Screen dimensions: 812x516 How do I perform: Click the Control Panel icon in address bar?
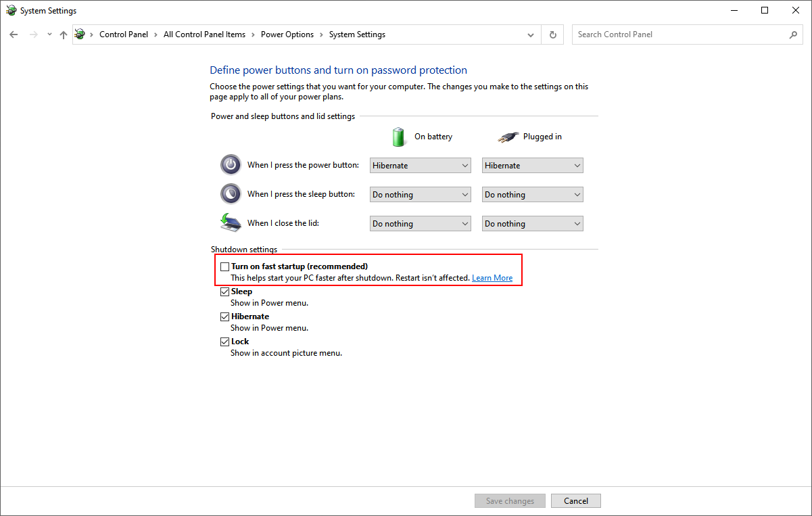pos(79,34)
